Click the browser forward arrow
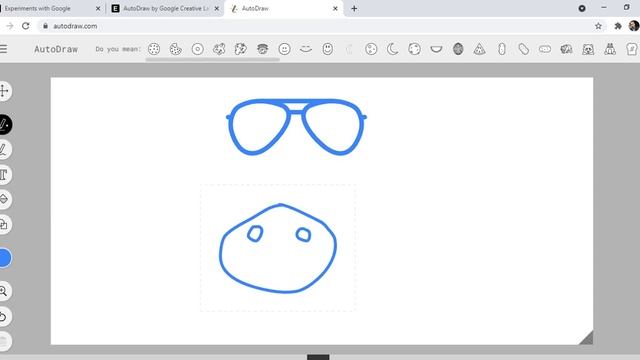 coord(9,26)
